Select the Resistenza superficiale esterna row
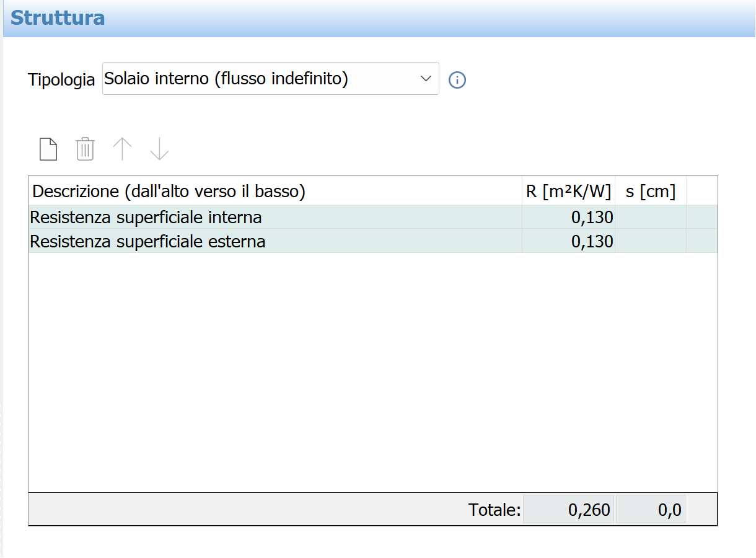Image resolution: width=756 pixels, height=558 pixels. click(x=373, y=241)
